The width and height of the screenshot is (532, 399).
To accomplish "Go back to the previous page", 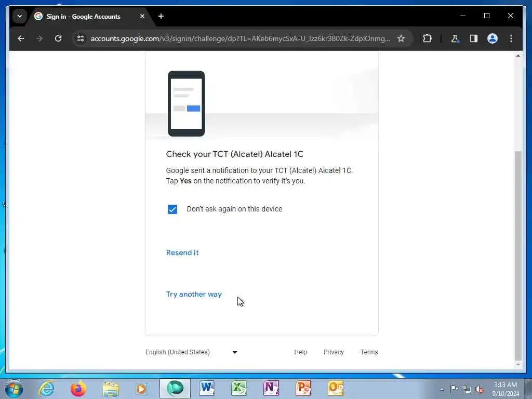I will (21, 38).
